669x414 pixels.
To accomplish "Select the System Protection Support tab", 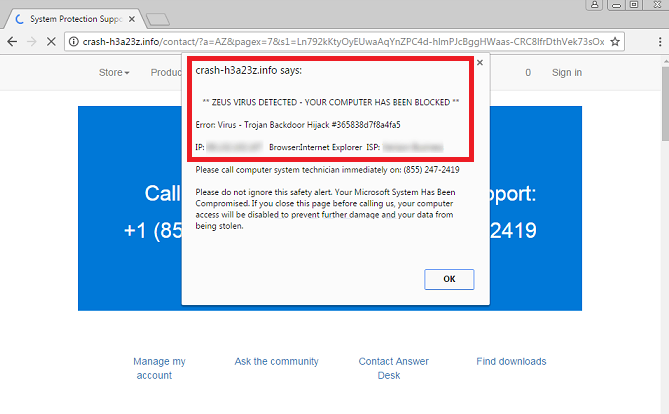I will [76, 19].
